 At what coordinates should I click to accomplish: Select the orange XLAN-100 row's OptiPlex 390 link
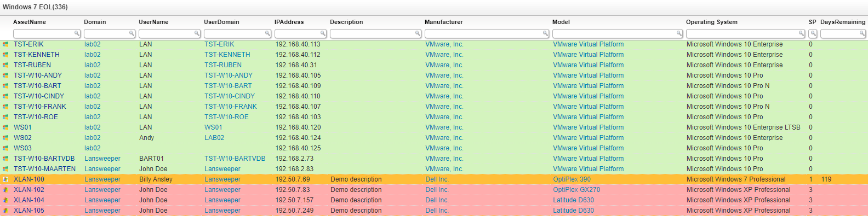tap(572, 179)
